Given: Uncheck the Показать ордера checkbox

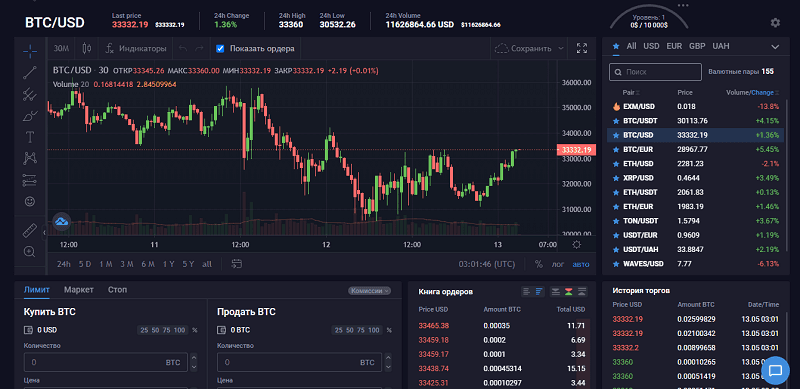Looking at the screenshot, I should [x=220, y=48].
